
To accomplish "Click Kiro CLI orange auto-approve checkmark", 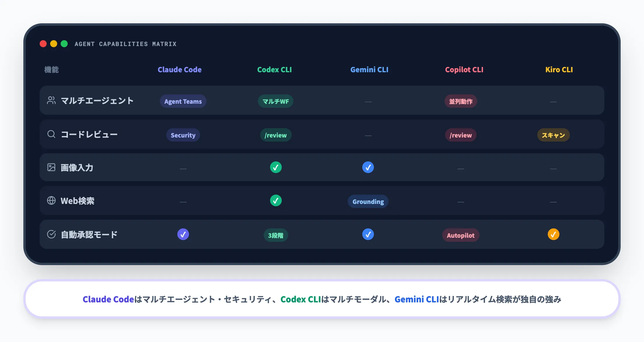I will coord(553,234).
